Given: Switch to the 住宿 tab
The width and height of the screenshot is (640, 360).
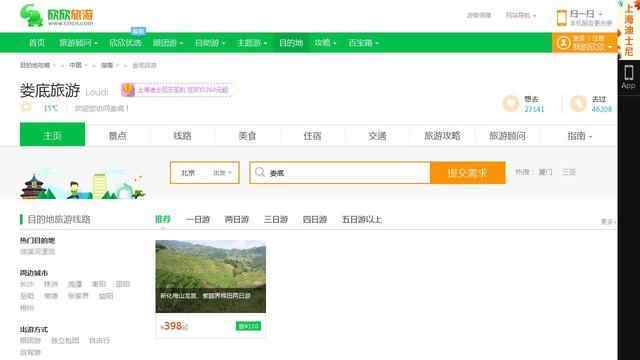Looking at the screenshot, I should (x=312, y=136).
